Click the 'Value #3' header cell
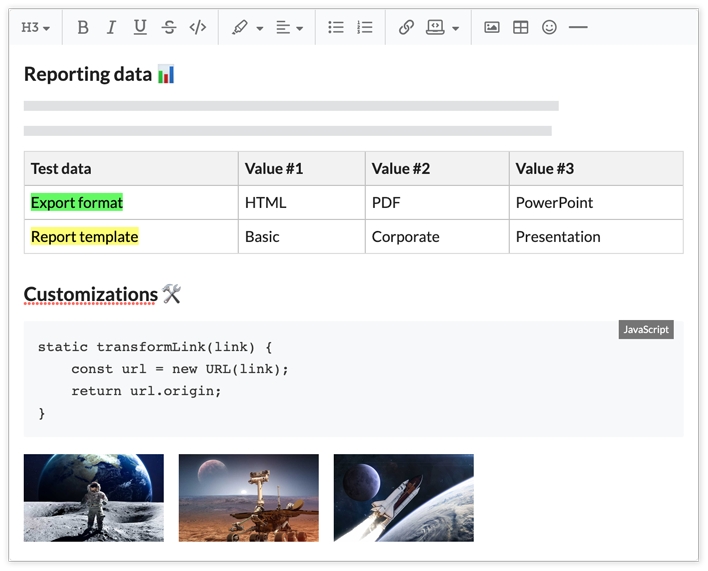 coord(596,168)
